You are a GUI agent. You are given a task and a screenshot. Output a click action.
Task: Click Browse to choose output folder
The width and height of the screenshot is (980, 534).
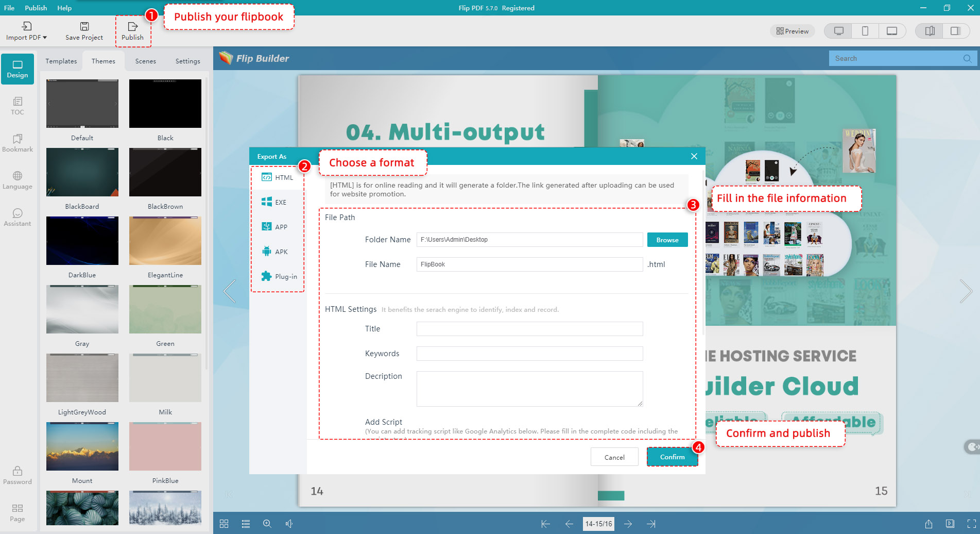point(667,239)
